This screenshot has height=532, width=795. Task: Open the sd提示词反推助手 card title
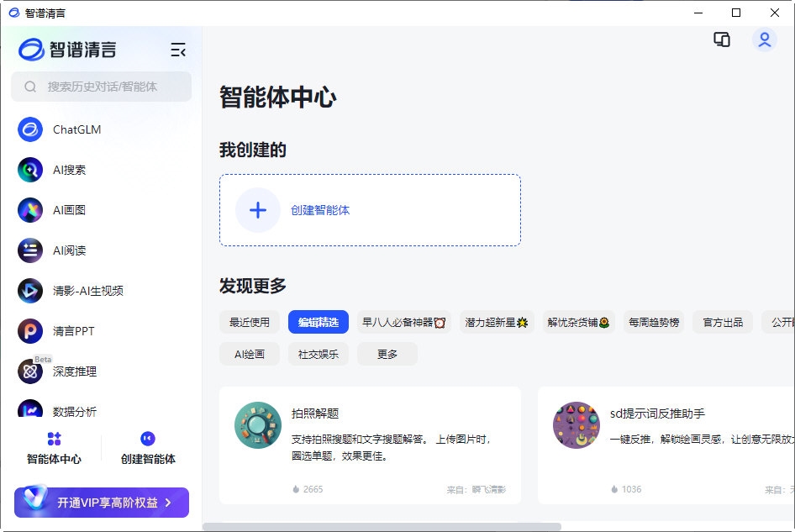point(657,413)
